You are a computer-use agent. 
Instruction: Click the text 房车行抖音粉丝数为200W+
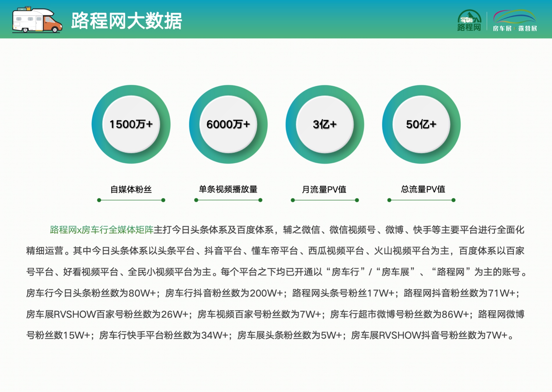[x=224, y=293]
